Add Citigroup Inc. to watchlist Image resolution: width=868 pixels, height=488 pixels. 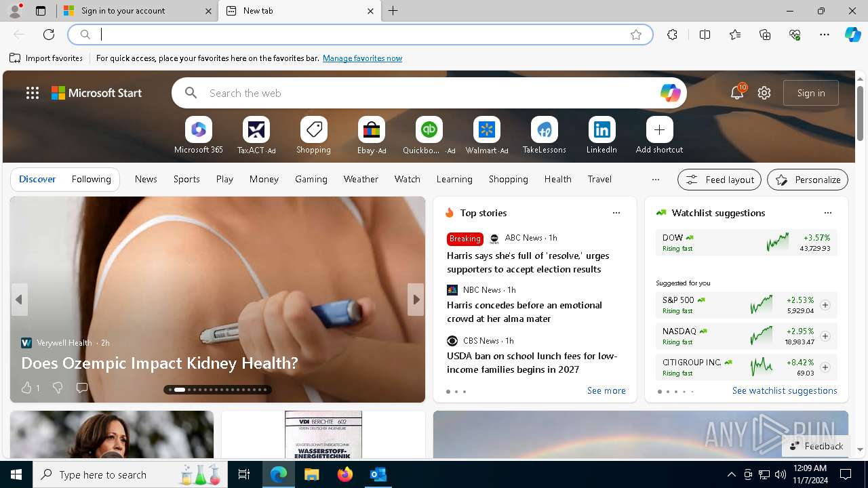click(x=825, y=367)
